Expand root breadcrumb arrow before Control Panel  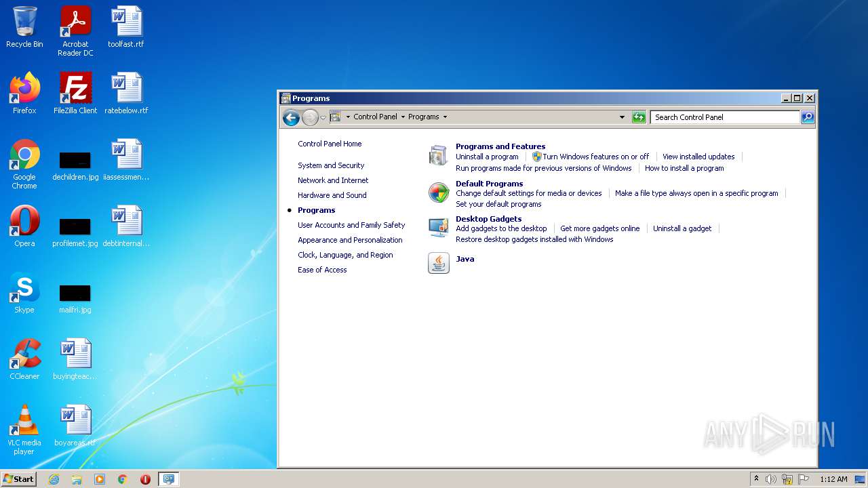pos(348,117)
